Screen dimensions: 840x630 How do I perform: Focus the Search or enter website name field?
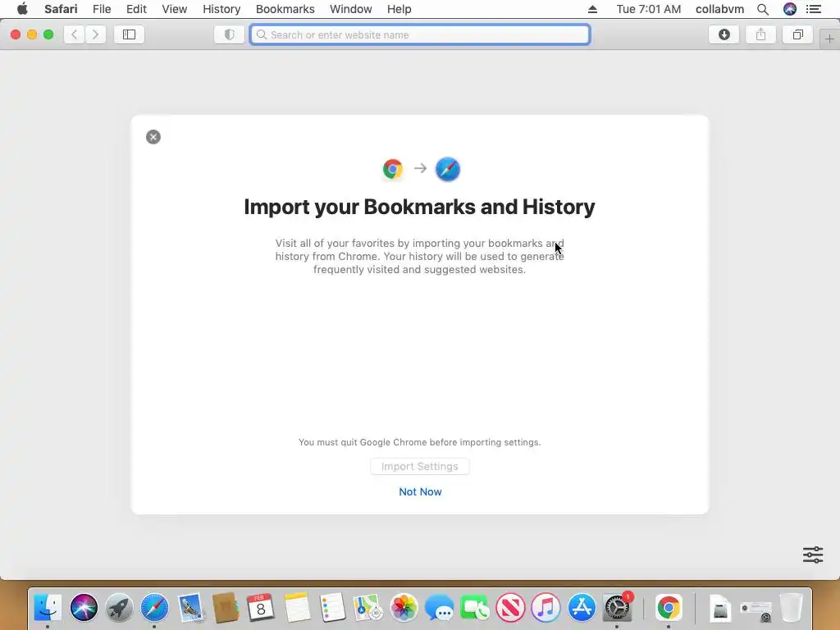point(420,34)
